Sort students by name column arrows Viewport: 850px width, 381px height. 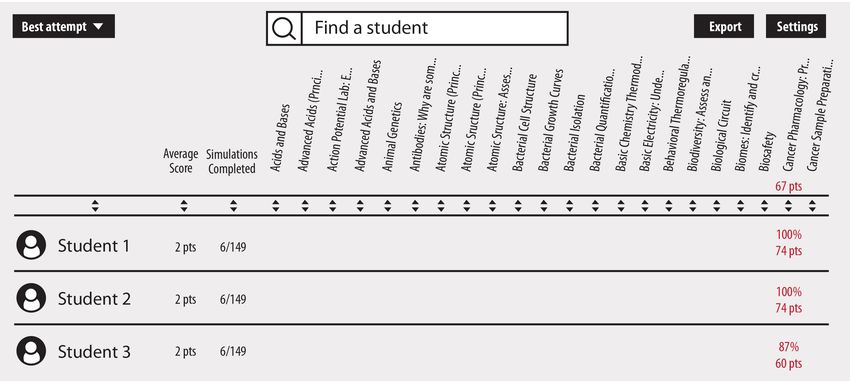click(x=95, y=206)
